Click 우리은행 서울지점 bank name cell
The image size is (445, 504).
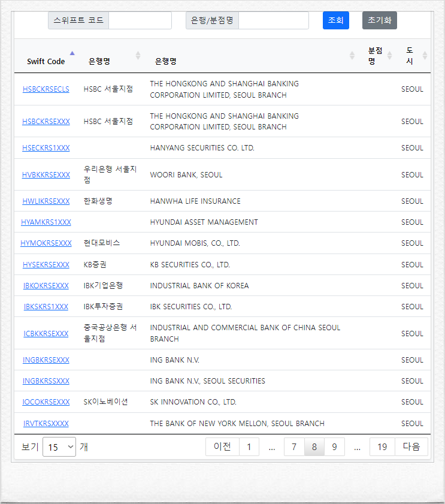click(x=110, y=174)
